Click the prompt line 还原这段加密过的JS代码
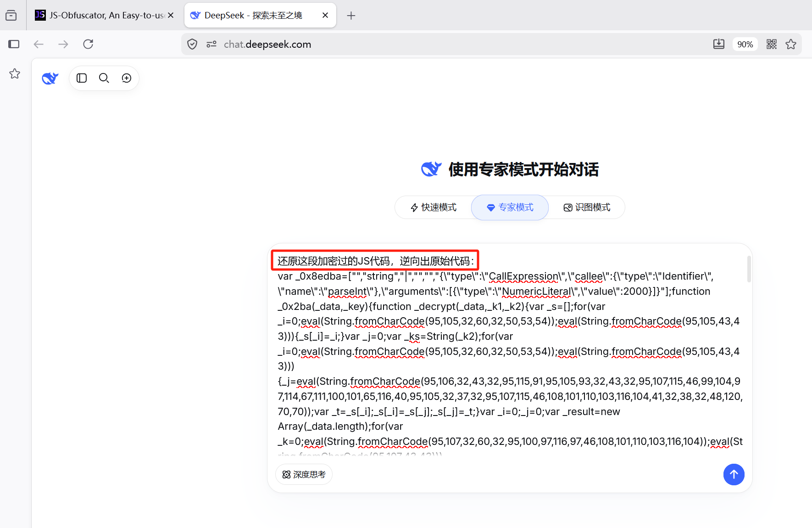This screenshot has width=812, height=528. (x=375, y=261)
